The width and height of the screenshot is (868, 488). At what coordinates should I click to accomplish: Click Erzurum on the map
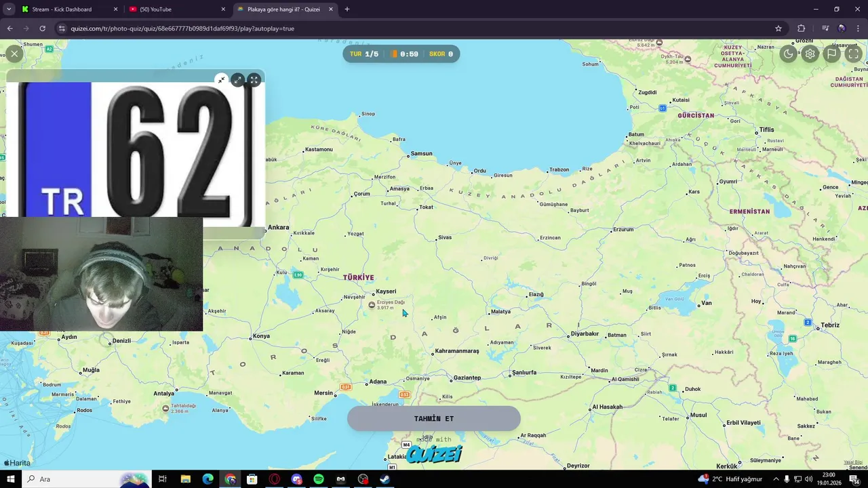pos(622,230)
